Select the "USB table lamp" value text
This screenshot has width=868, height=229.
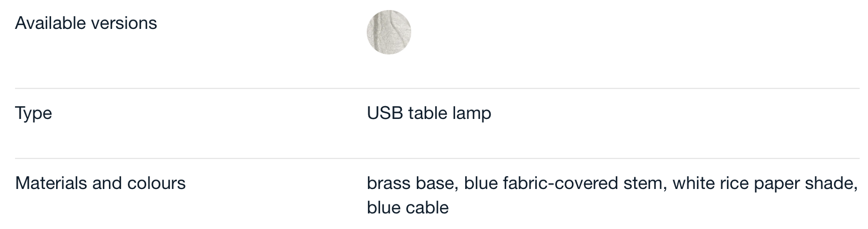point(429,113)
